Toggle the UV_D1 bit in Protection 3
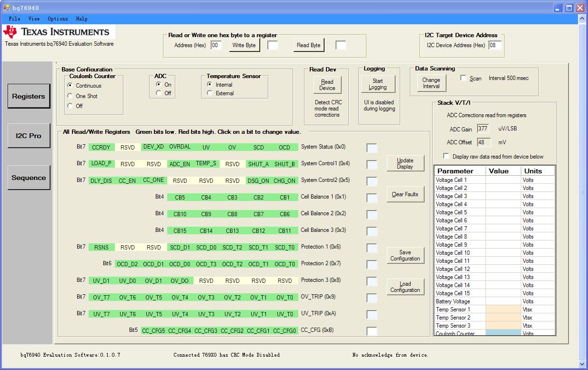The width and height of the screenshot is (588, 370). point(101,280)
